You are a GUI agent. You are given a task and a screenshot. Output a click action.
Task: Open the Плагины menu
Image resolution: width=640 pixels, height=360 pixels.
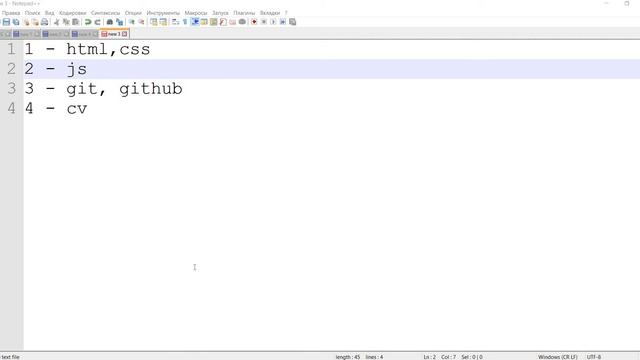[244, 13]
